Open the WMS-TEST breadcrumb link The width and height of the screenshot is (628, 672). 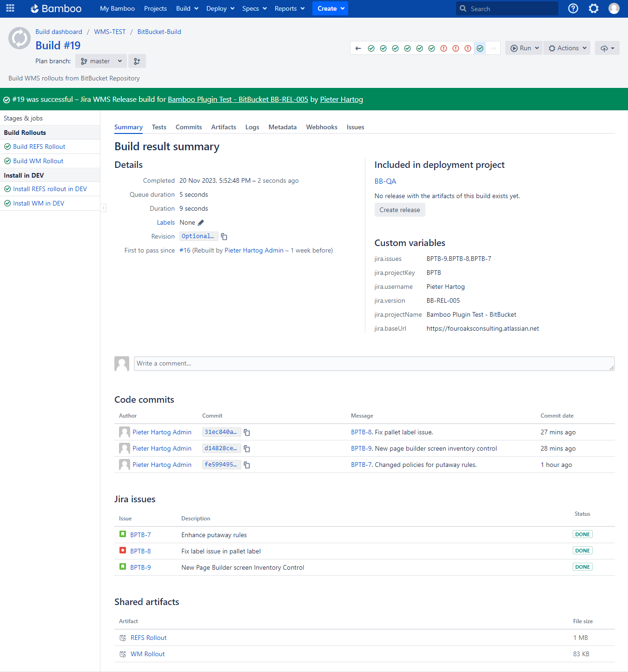[x=110, y=32]
